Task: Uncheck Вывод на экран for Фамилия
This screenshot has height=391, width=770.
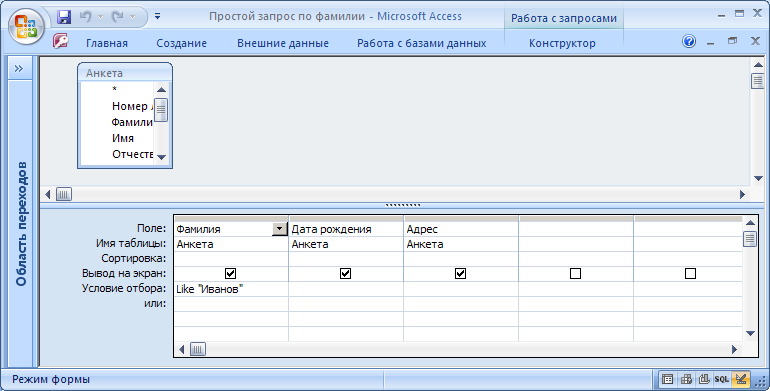Action: pos(230,273)
